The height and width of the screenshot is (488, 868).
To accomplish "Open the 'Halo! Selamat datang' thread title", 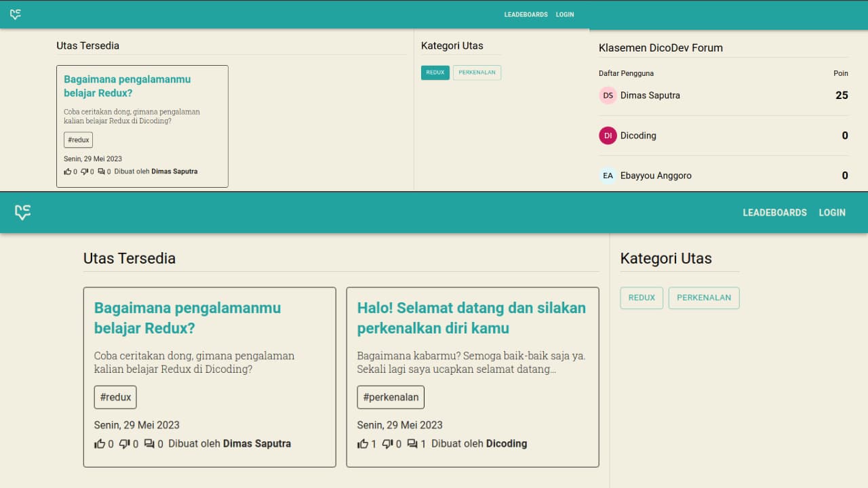I will (471, 318).
